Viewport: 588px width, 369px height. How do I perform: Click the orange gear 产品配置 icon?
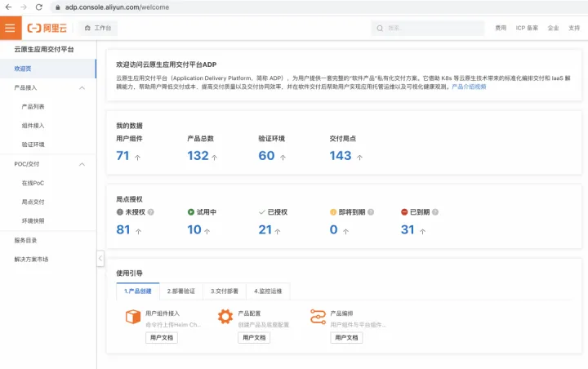pos(225,317)
